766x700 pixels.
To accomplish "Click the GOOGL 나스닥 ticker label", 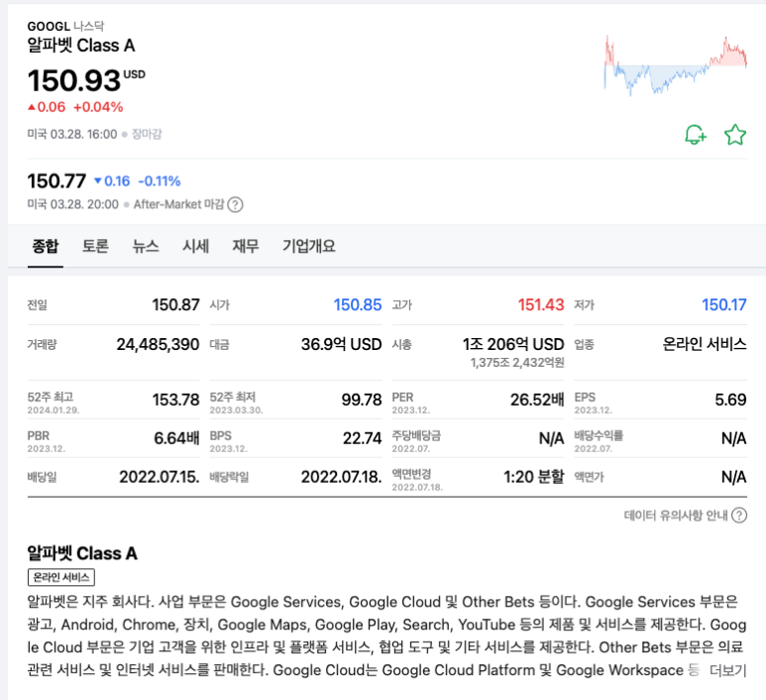I will tap(65, 26).
